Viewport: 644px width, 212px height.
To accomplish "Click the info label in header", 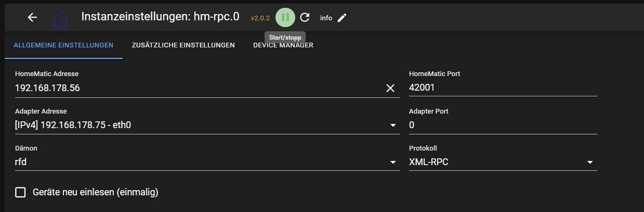I will [x=326, y=18].
